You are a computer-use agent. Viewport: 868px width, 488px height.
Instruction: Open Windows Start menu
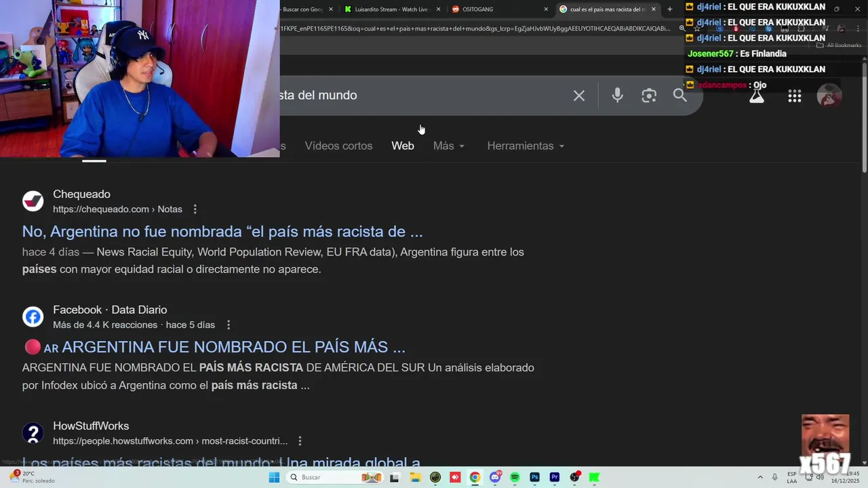pos(274,477)
